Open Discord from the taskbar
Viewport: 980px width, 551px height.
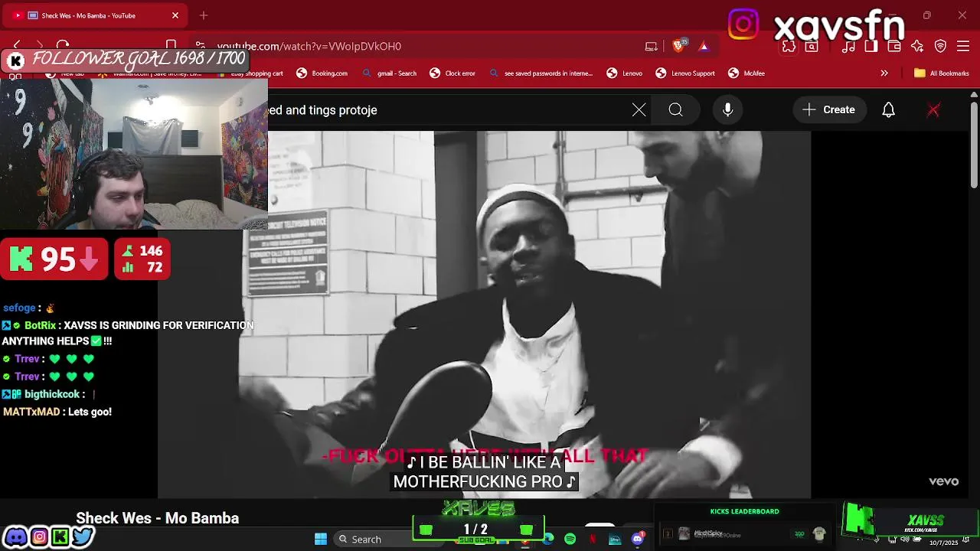[638, 539]
